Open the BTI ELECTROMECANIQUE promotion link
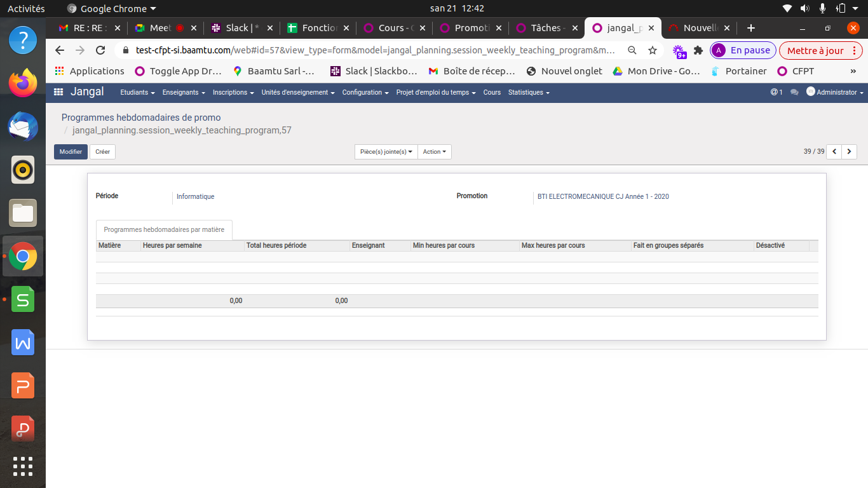 click(603, 197)
